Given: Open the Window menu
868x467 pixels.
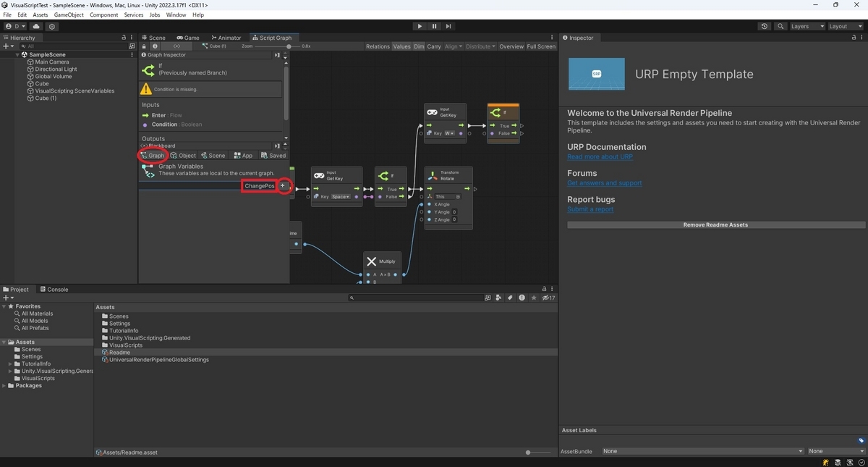Looking at the screenshot, I should 176,14.
